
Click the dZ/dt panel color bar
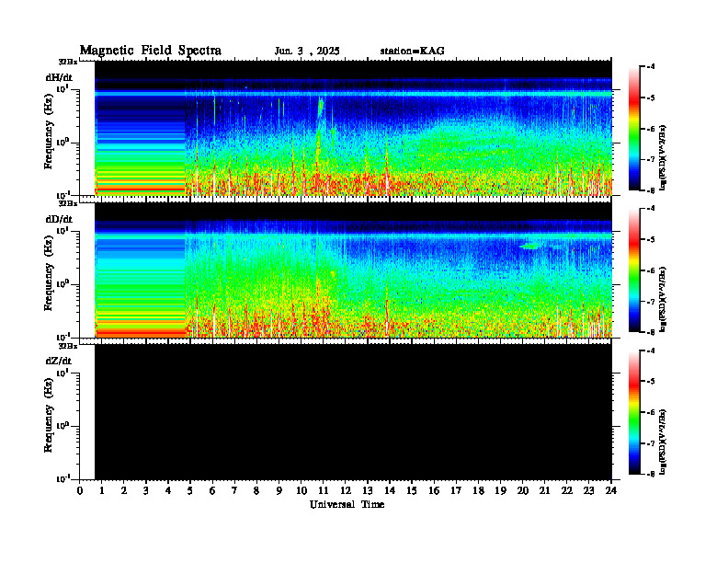633,412
